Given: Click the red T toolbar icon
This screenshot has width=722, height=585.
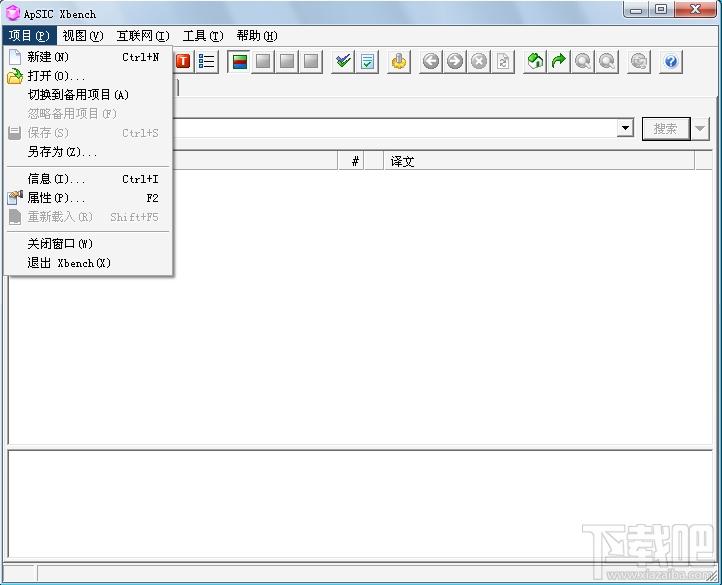Looking at the screenshot, I should pos(183,61).
